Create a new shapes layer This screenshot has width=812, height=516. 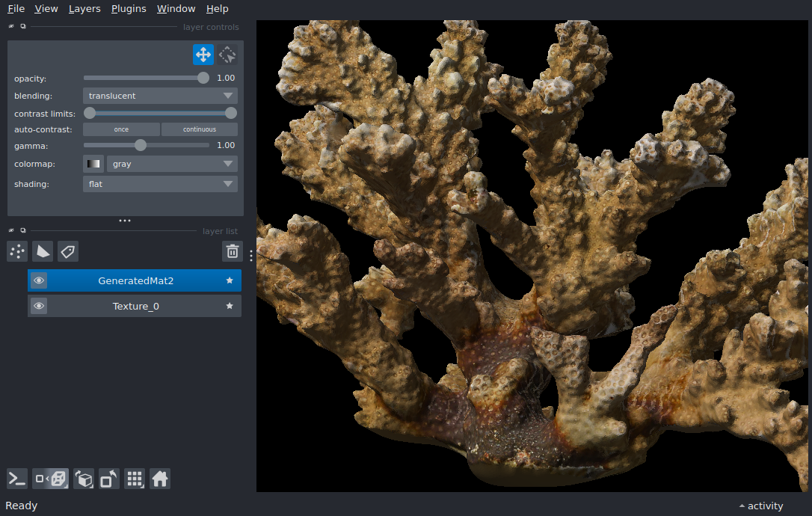[x=43, y=251]
